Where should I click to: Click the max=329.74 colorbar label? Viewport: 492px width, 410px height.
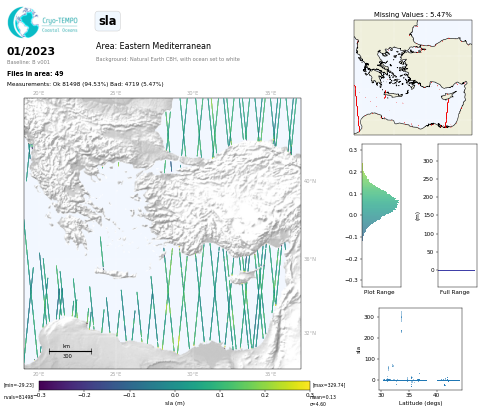(x=329, y=385)
